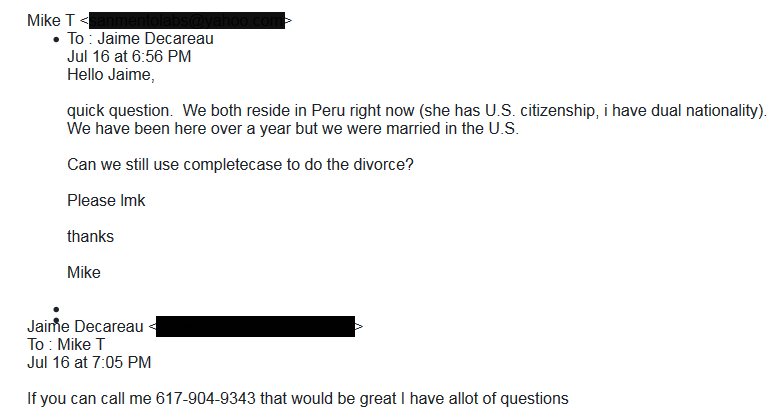Click the text allot of questions
The height and width of the screenshot is (419, 779).
pos(509,399)
